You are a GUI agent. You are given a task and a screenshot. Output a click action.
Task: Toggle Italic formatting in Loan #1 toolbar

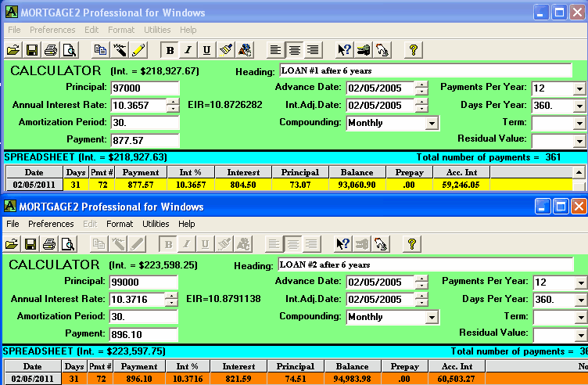(188, 49)
